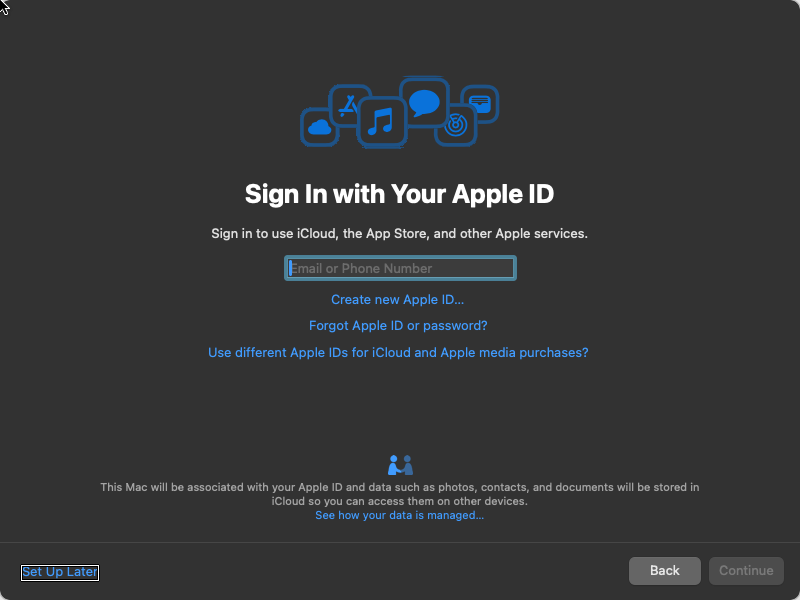Focus the Email or Phone Number field
The height and width of the screenshot is (600, 800).
pos(400,268)
